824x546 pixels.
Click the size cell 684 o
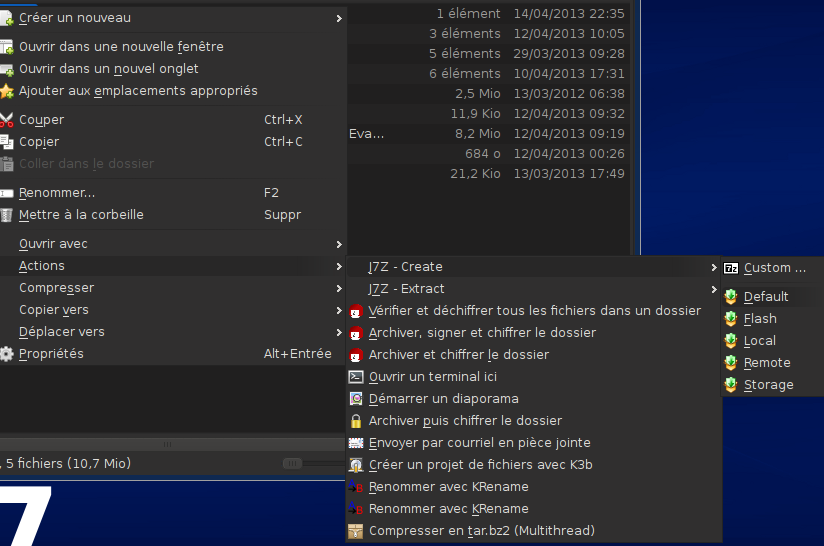coord(483,154)
